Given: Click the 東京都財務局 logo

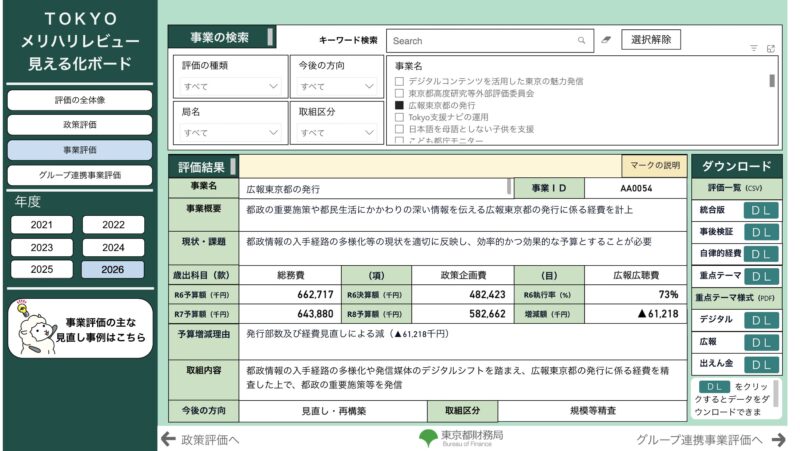Looking at the screenshot, I should coord(461,438).
